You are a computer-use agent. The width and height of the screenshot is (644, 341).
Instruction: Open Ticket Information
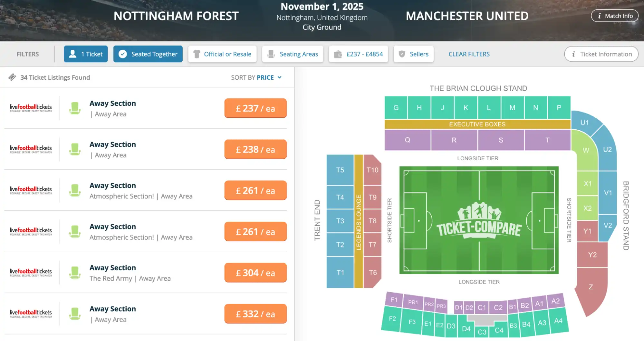601,54
